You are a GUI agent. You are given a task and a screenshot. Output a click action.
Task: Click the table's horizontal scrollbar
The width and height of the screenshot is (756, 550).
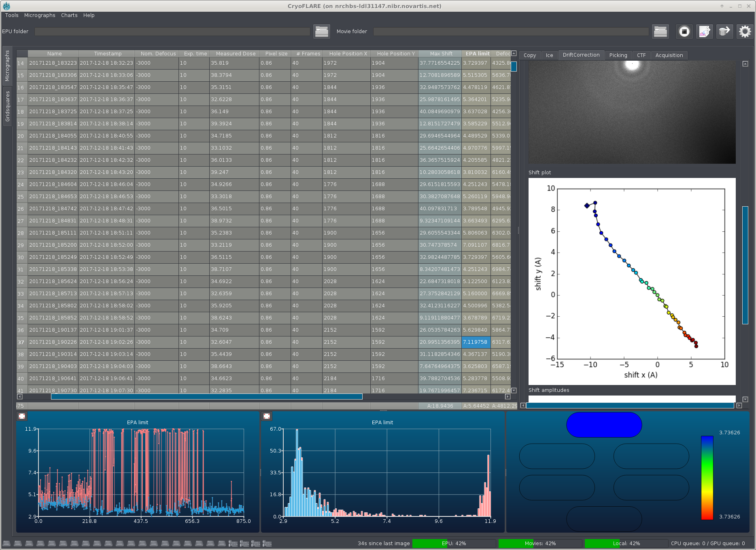(206, 397)
